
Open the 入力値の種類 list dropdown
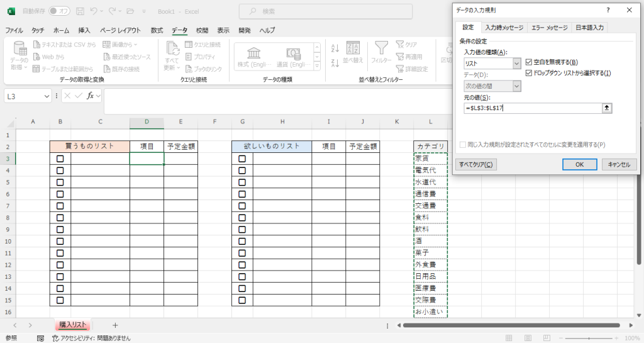517,63
